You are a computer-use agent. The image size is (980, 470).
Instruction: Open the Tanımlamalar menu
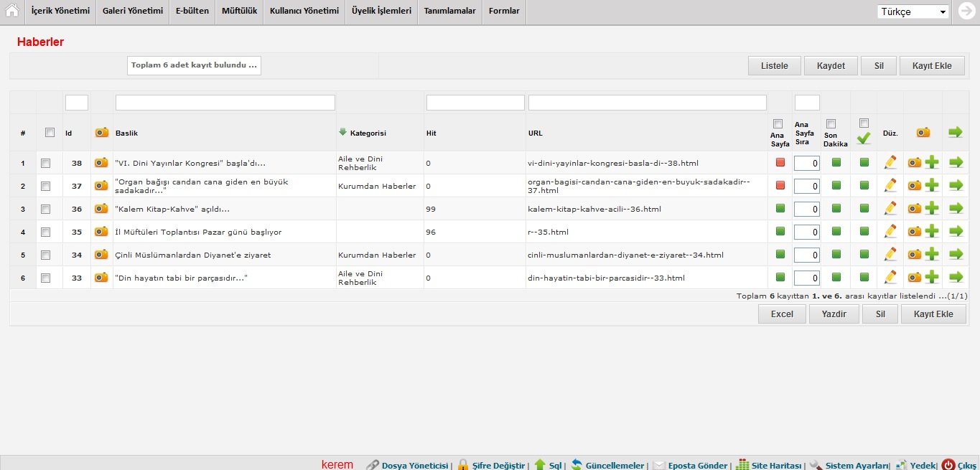coord(449,11)
